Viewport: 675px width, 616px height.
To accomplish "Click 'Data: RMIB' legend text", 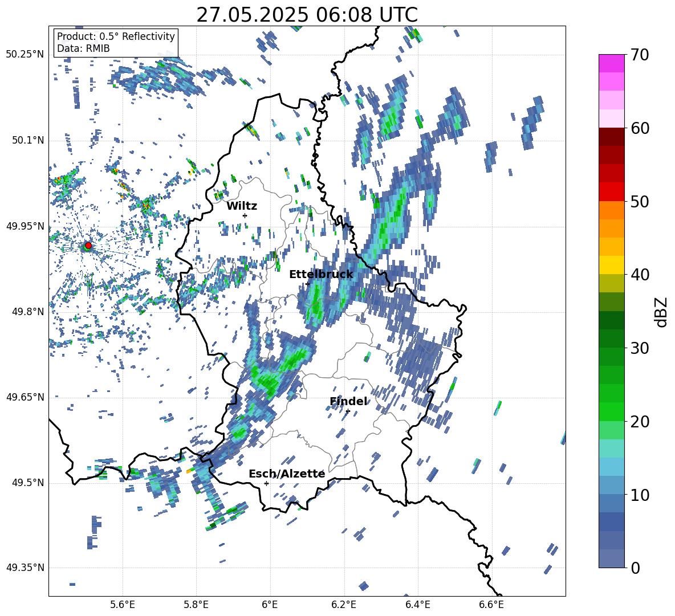I will (83, 48).
